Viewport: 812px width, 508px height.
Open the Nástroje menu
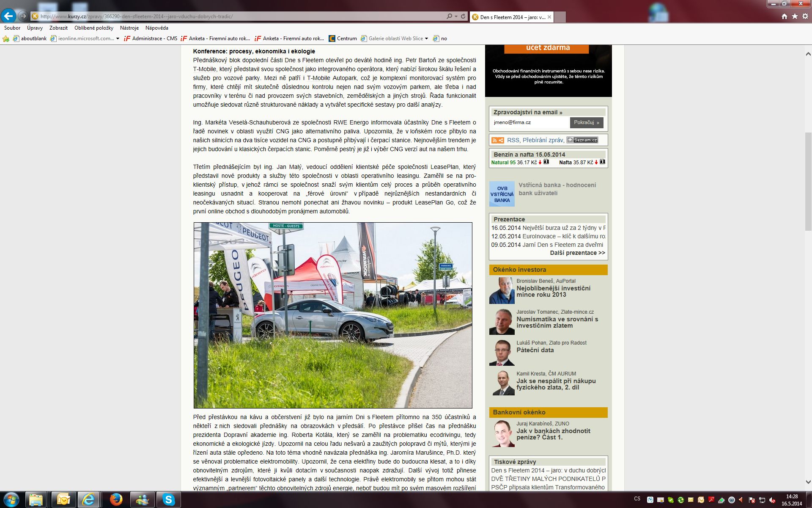coord(129,28)
